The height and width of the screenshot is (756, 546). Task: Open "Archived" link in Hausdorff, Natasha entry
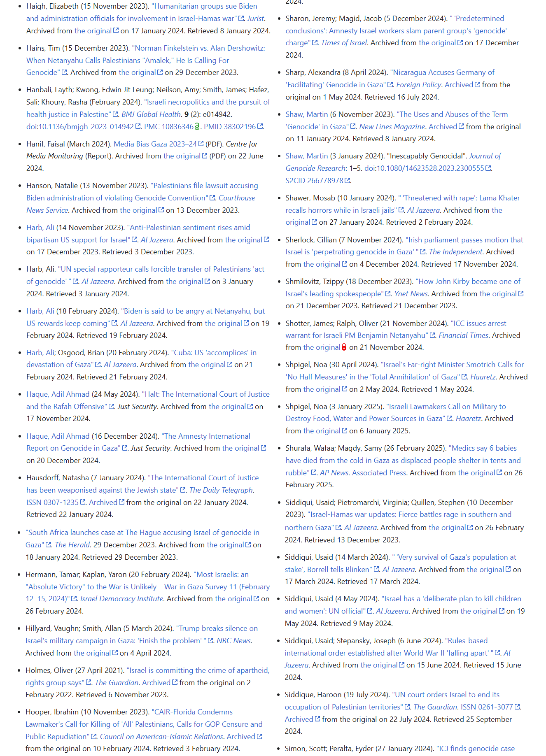coord(106,502)
